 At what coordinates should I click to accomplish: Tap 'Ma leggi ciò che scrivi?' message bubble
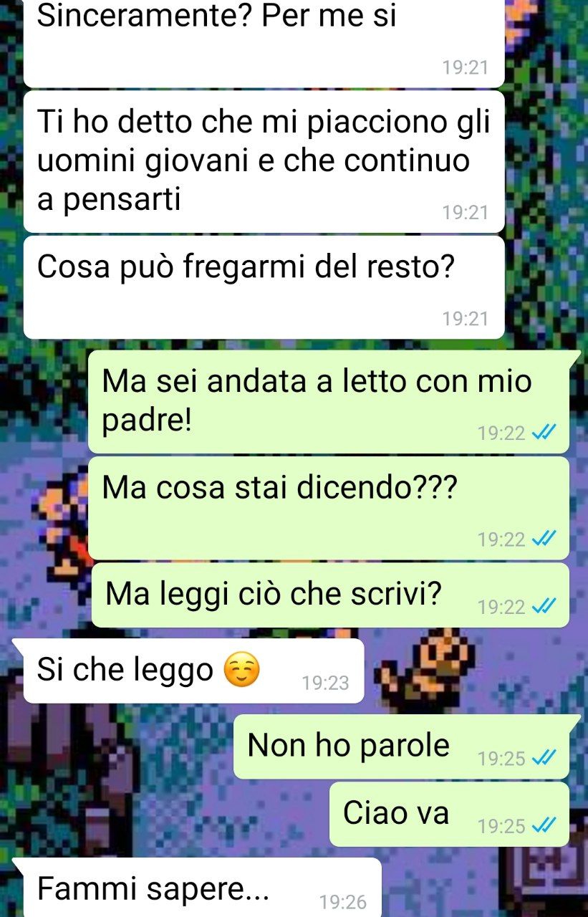330,595
